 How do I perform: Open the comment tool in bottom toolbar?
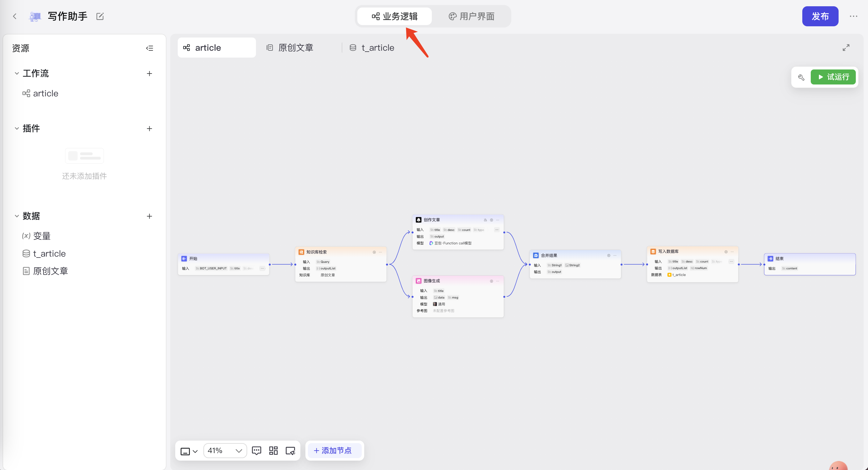point(256,451)
